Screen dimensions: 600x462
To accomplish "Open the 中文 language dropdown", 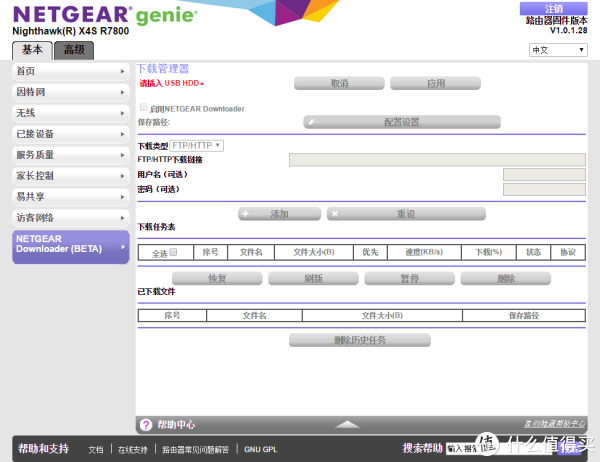I will pos(558,50).
